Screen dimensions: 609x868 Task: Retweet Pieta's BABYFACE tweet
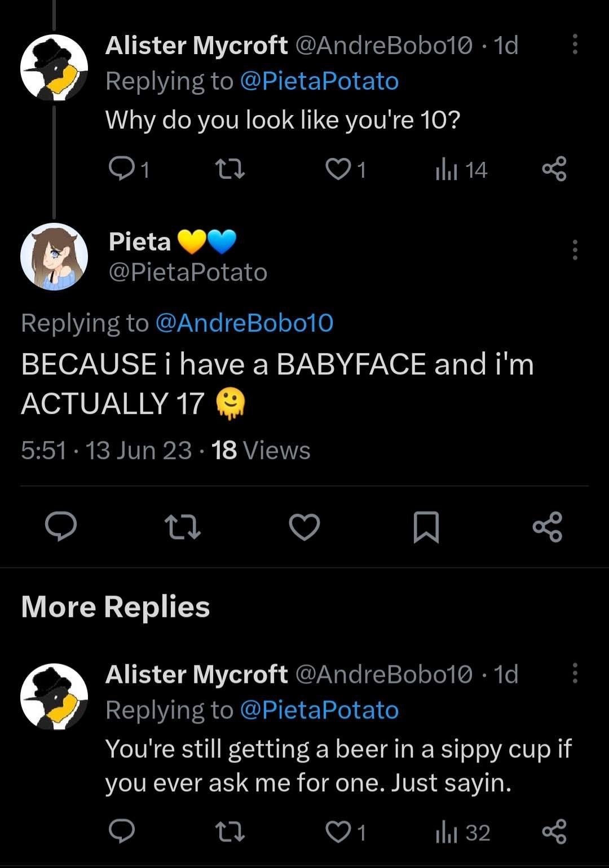[x=182, y=526]
